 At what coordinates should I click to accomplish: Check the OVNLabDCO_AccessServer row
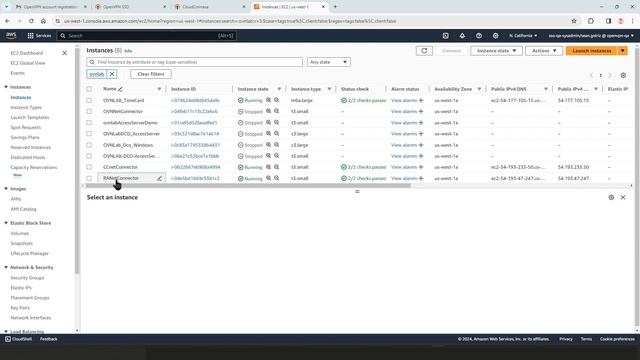point(89,134)
